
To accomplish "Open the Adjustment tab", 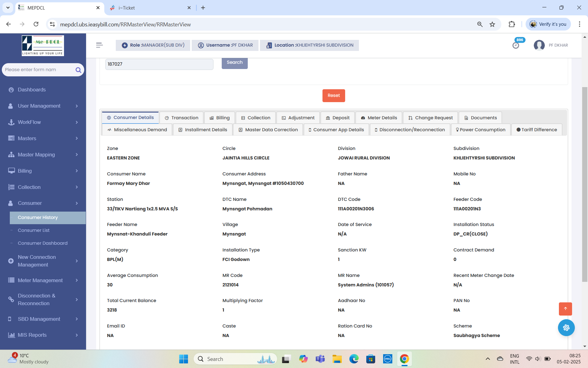I will pyautogui.click(x=298, y=118).
